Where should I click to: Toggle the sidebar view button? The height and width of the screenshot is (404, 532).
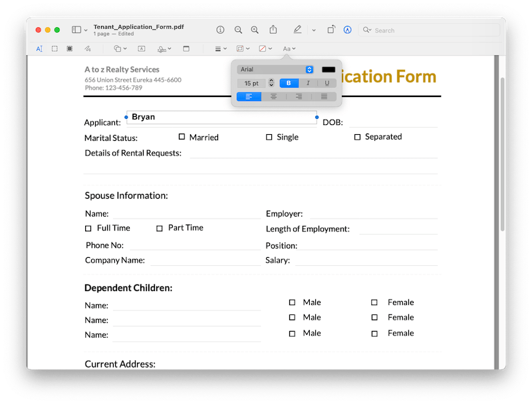76,30
